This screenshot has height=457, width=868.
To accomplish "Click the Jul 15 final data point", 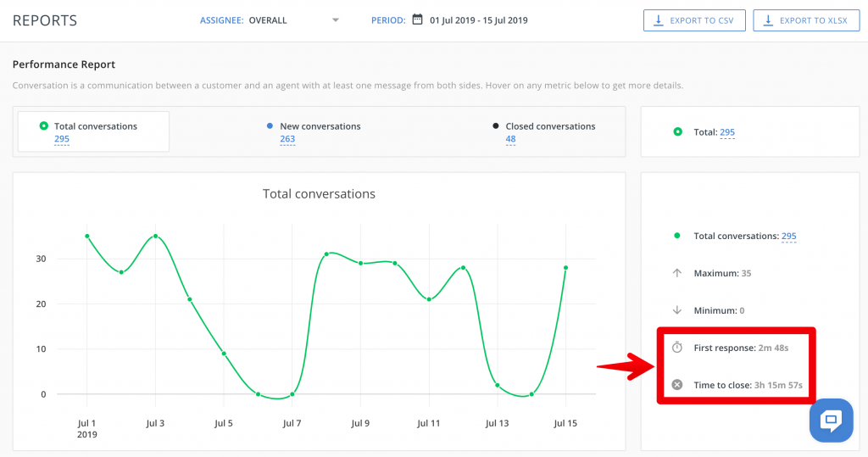I will pos(565,268).
